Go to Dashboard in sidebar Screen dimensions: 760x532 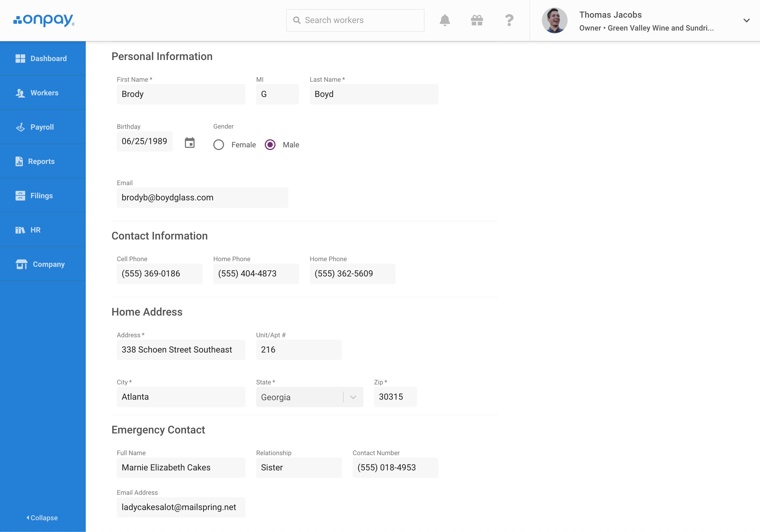point(43,59)
